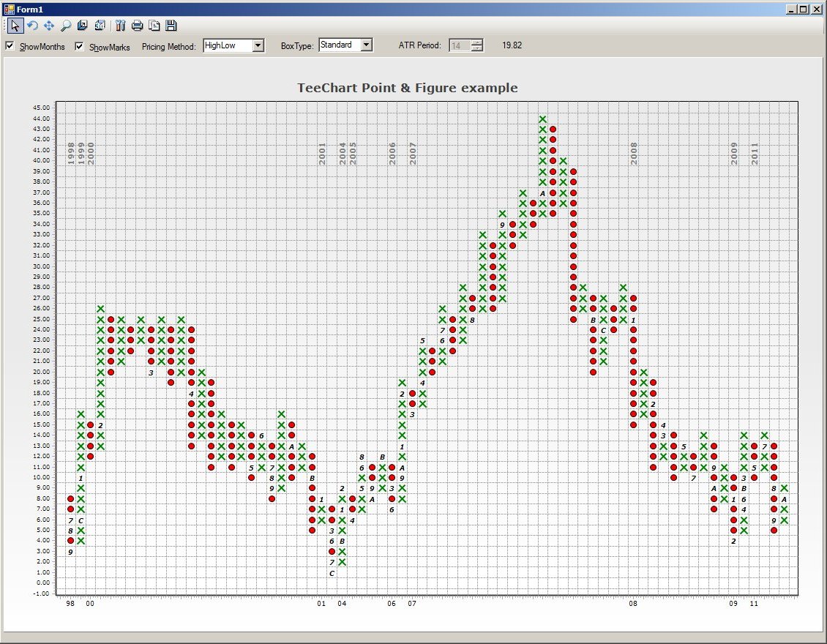This screenshot has height=644, width=827.
Task: Maximize the Form1 window
Action: click(803, 9)
